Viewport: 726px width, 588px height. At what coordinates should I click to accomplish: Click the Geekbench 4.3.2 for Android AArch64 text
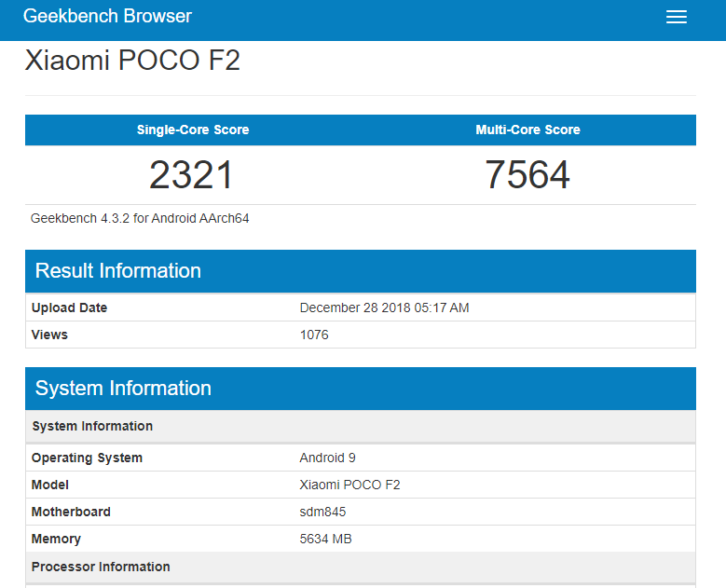[x=140, y=218]
